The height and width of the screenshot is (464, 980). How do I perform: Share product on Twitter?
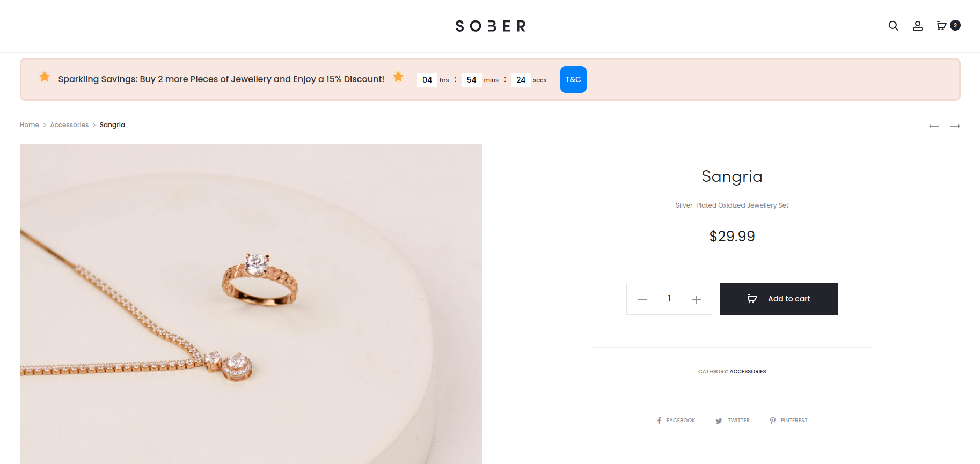click(733, 421)
